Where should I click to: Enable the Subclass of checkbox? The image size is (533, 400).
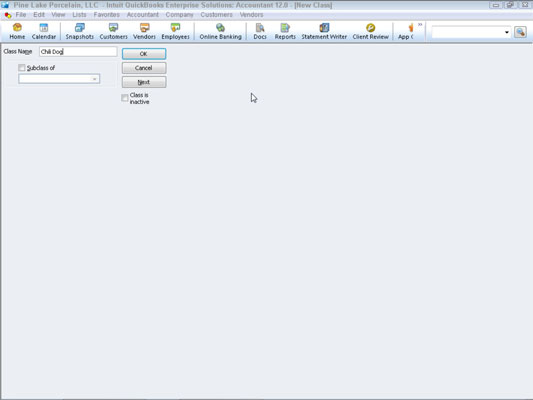coord(22,68)
